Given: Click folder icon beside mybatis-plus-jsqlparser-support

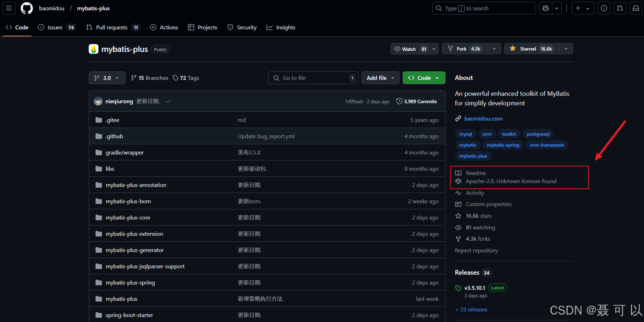Looking at the screenshot, I should coord(99,266).
